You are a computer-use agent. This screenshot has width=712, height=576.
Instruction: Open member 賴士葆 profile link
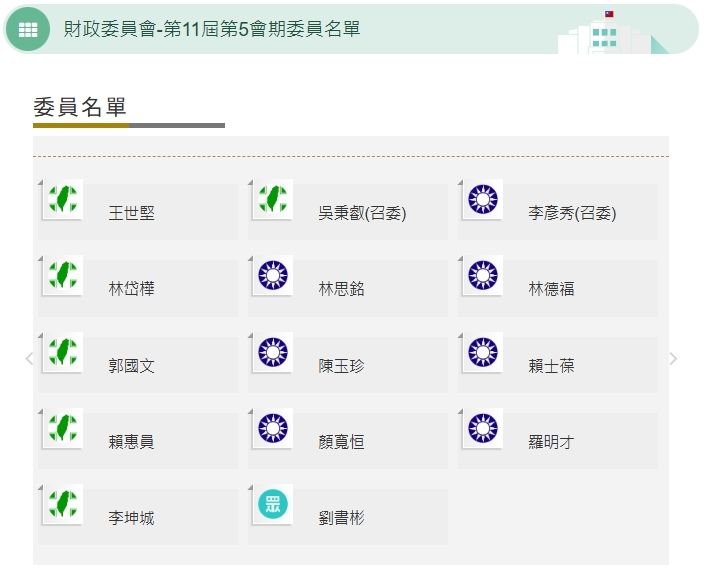pos(551,366)
